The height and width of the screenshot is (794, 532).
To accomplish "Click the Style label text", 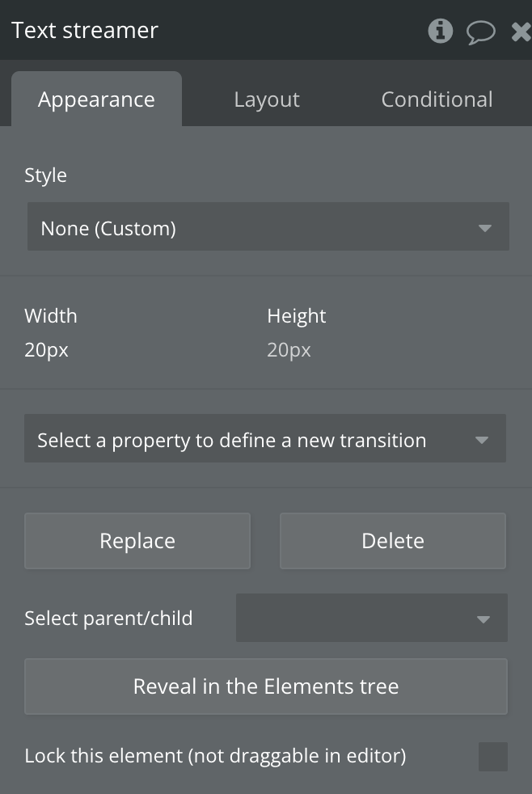I will (46, 175).
